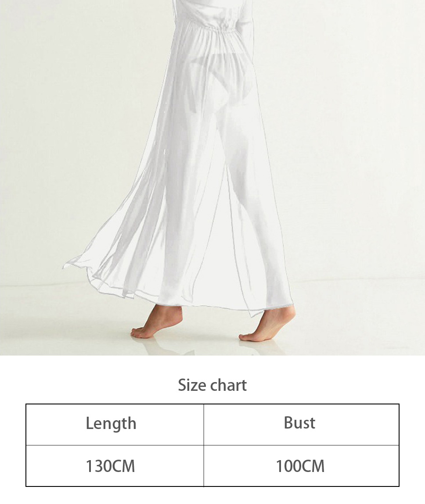Click the 100CM text
425x504 pixels.
(x=300, y=466)
